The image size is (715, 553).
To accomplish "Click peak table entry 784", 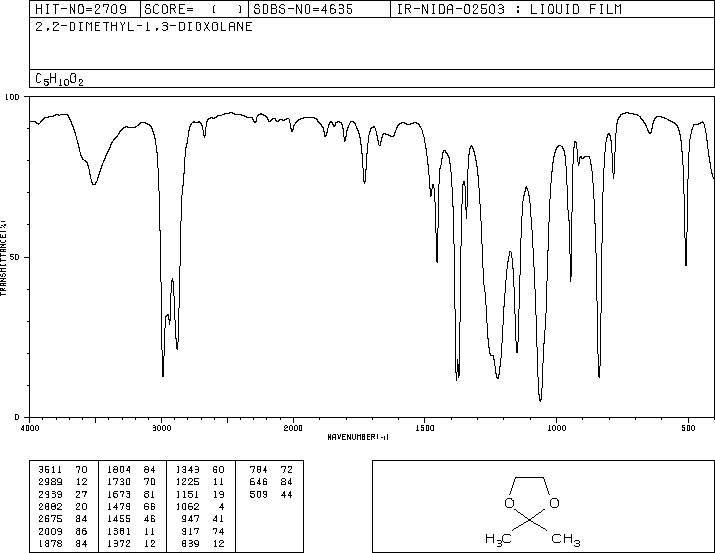I will coord(259,470).
